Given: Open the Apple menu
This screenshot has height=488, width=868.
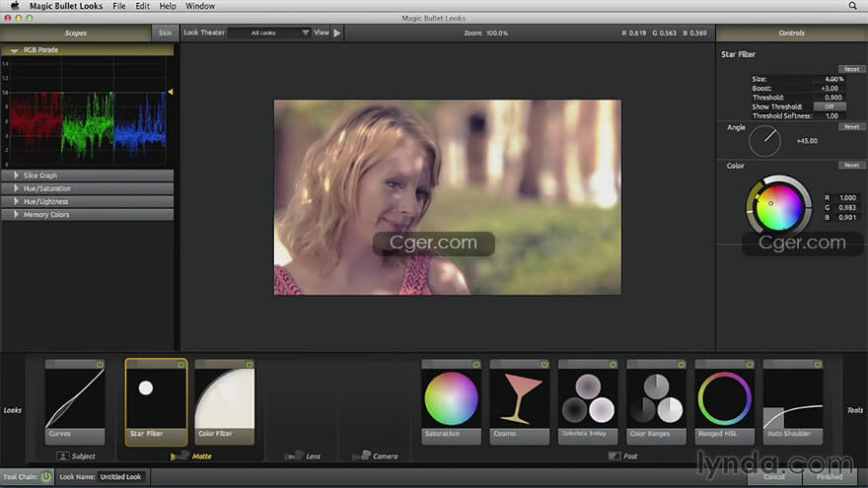Looking at the screenshot, I should (x=15, y=6).
